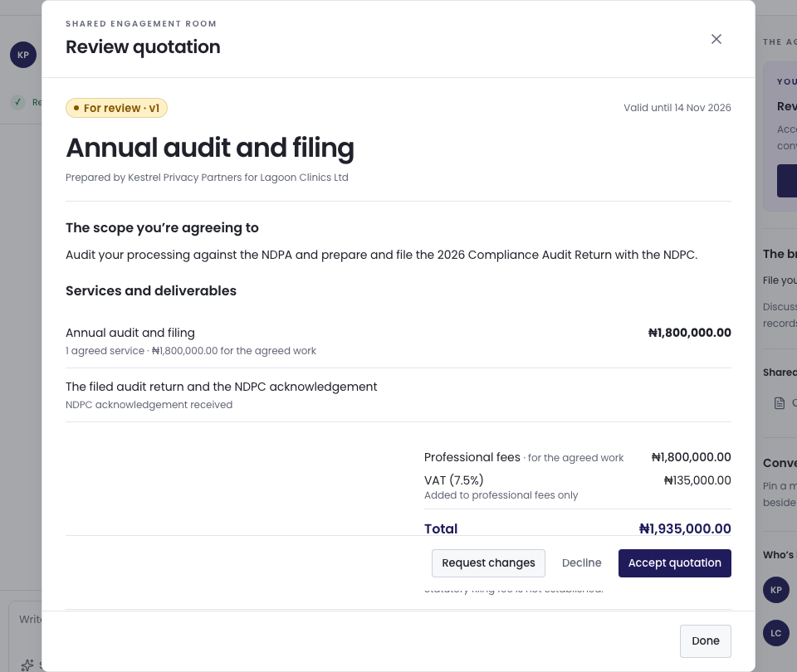Click 'Valid until 14 Nov 2026' text
Viewport: 797px width, 672px height.
[x=677, y=108]
